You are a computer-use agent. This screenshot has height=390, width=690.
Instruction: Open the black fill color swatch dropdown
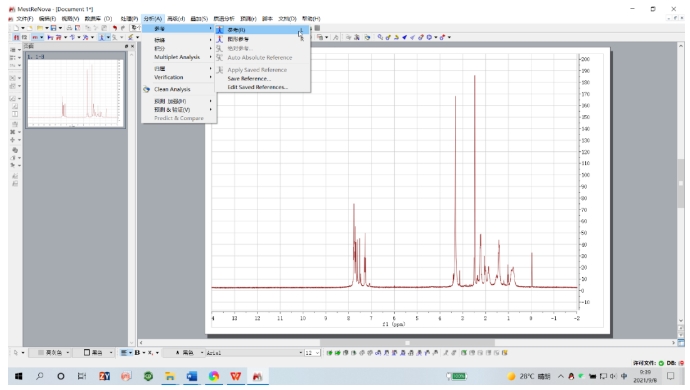(x=98, y=353)
